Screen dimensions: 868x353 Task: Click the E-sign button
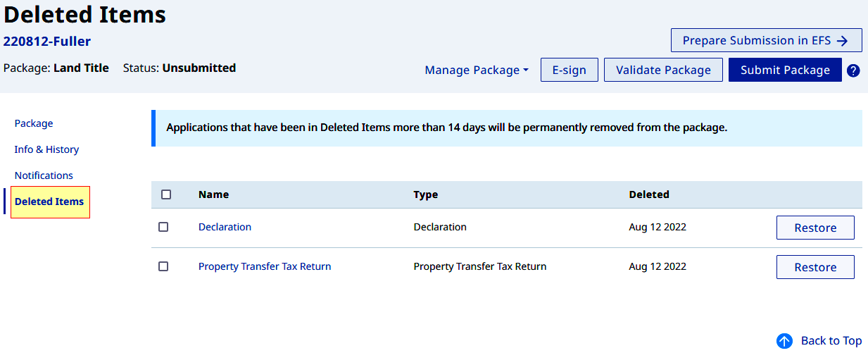[x=569, y=70]
